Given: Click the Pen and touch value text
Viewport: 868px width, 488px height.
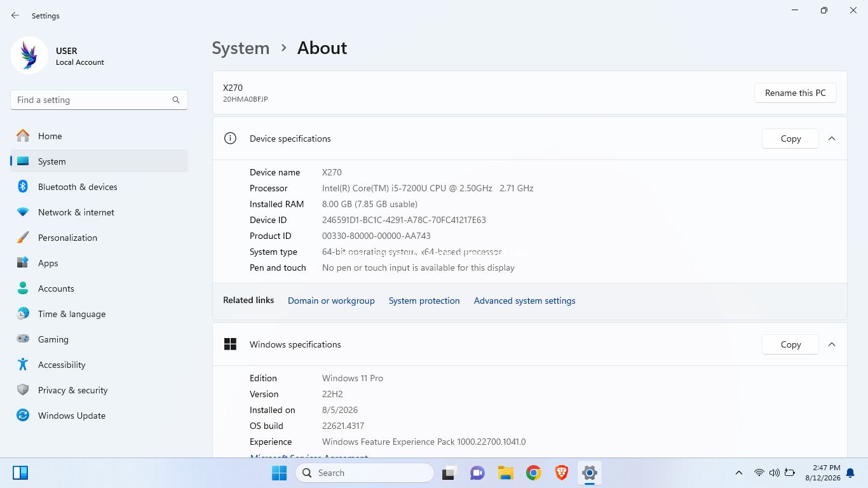Looking at the screenshot, I should click(x=418, y=268).
